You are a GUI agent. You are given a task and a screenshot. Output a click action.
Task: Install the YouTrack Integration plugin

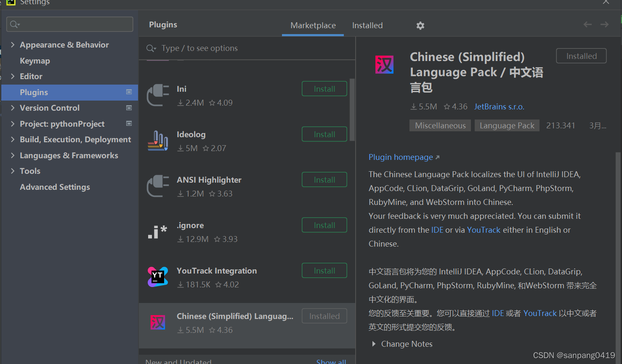(324, 271)
